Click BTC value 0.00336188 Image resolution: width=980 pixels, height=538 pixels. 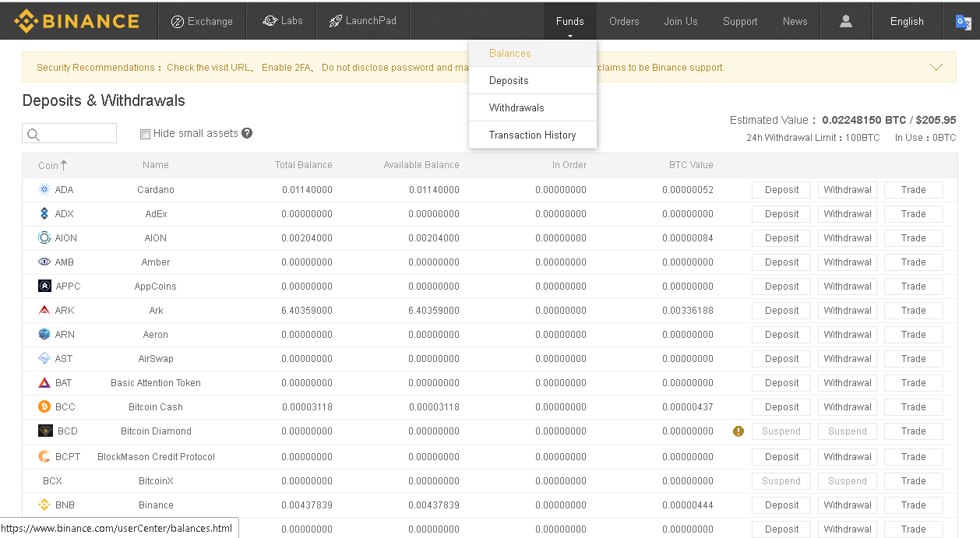coord(688,310)
